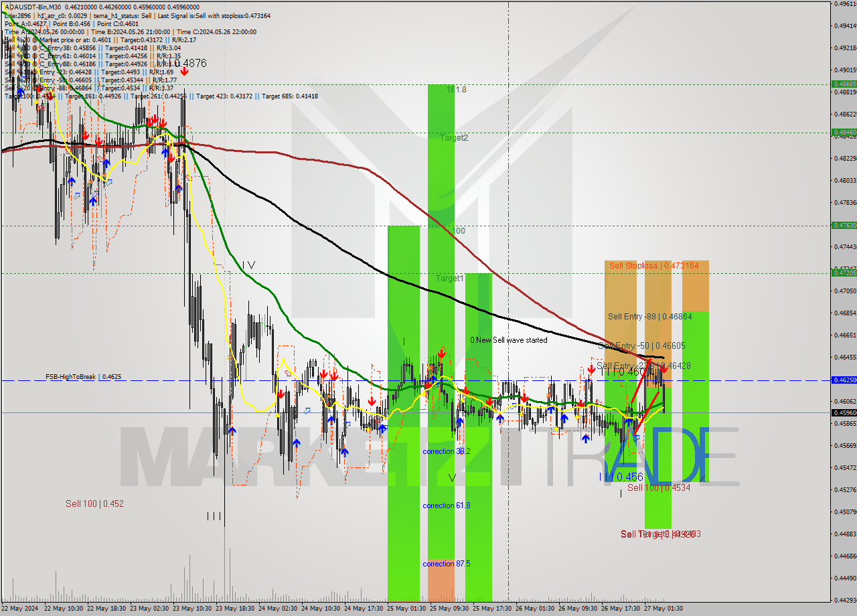Screen dimensions: 857x616
Task: Click the '25 May 09:30' time axis label
Action: point(451,609)
